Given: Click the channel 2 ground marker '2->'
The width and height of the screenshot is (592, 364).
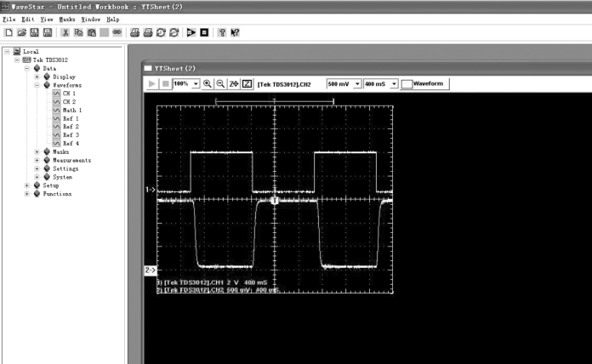Looking at the screenshot, I should (x=151, y=270).
